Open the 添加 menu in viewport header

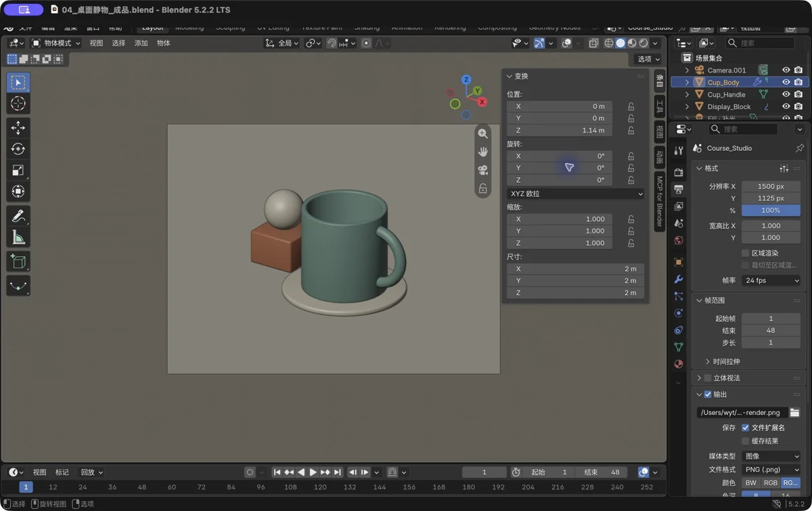click(x=141, y=43)
